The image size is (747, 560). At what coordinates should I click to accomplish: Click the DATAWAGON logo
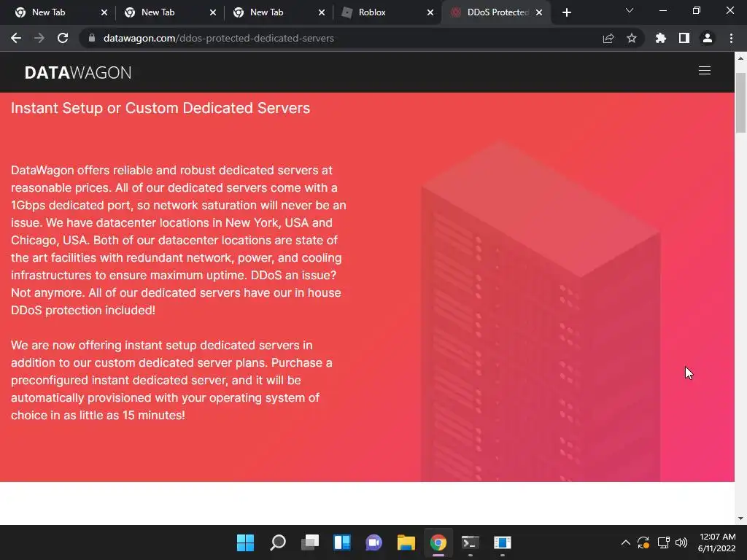(77, 72)
